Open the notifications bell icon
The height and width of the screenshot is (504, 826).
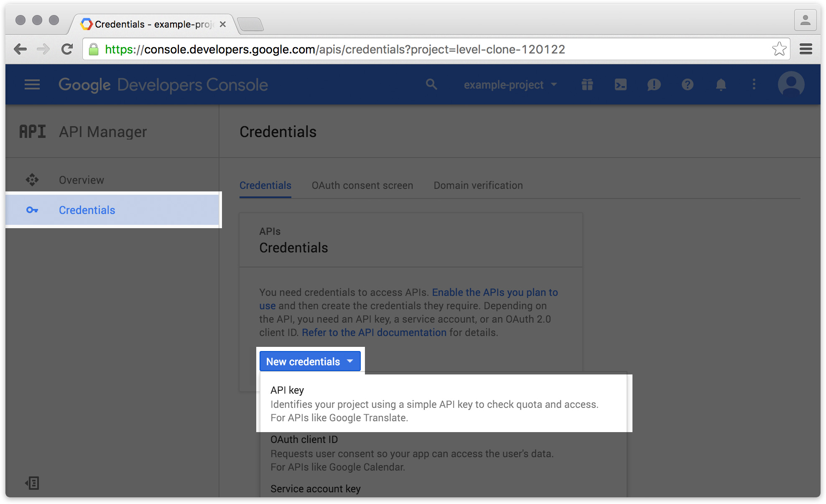(x=721, y=85)
